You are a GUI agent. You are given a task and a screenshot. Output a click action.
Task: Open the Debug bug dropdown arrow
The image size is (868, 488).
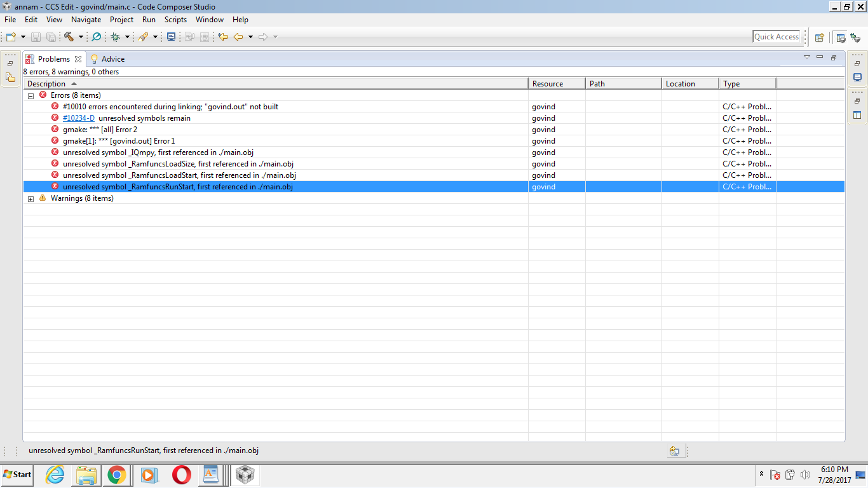coord(127,37)
